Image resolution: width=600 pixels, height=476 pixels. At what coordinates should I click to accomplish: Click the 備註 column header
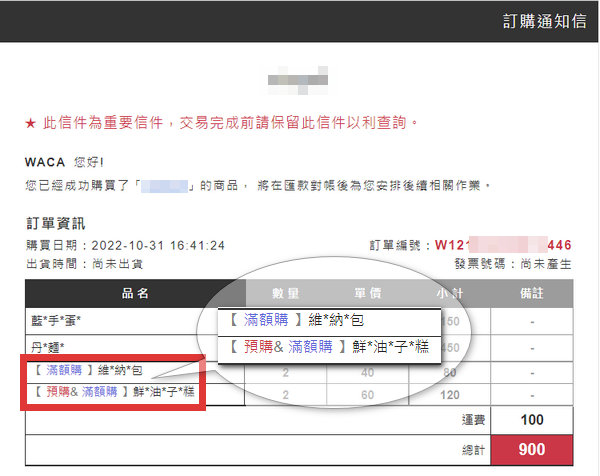click(x=532, y=293)
